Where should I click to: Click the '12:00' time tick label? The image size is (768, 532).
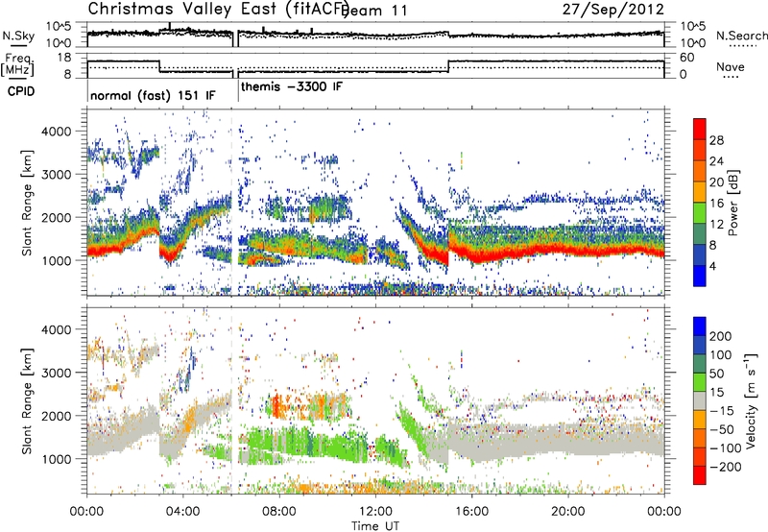[x=375, y=512]
